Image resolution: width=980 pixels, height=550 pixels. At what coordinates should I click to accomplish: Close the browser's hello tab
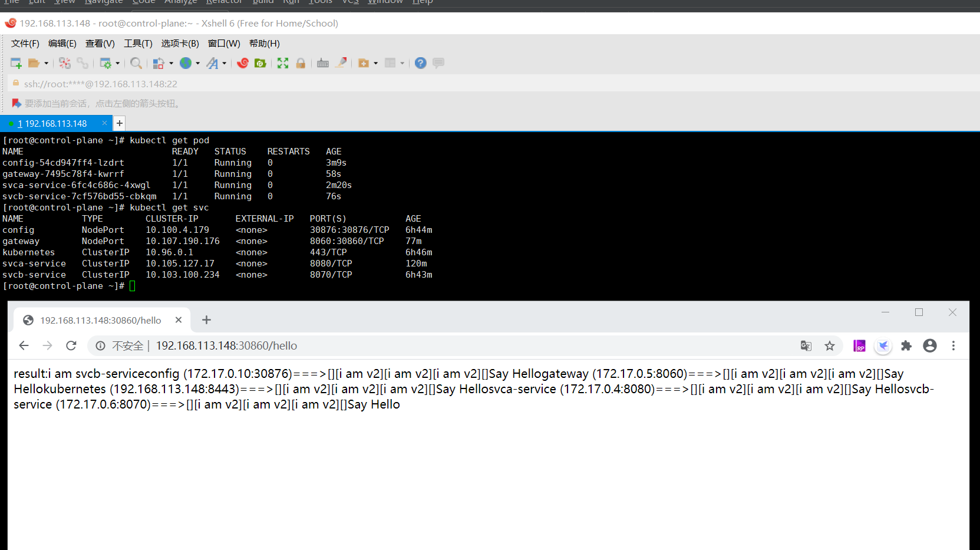tap(179, 320)
